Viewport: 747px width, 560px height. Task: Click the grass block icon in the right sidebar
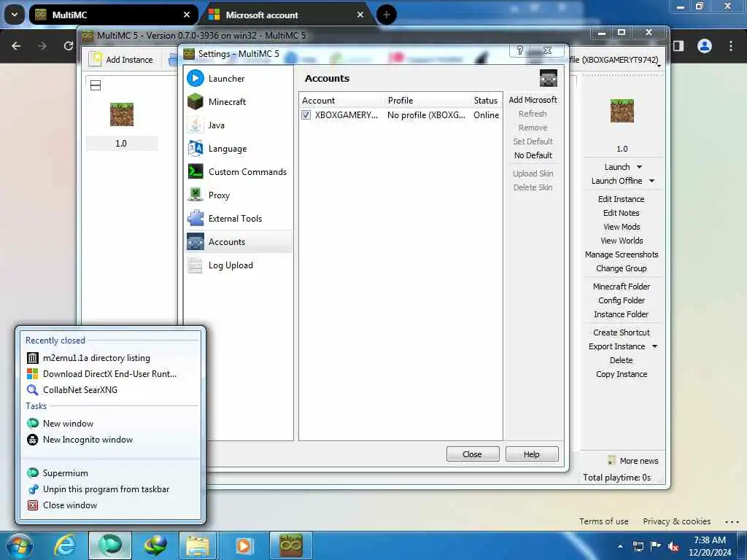coord(622,111)
